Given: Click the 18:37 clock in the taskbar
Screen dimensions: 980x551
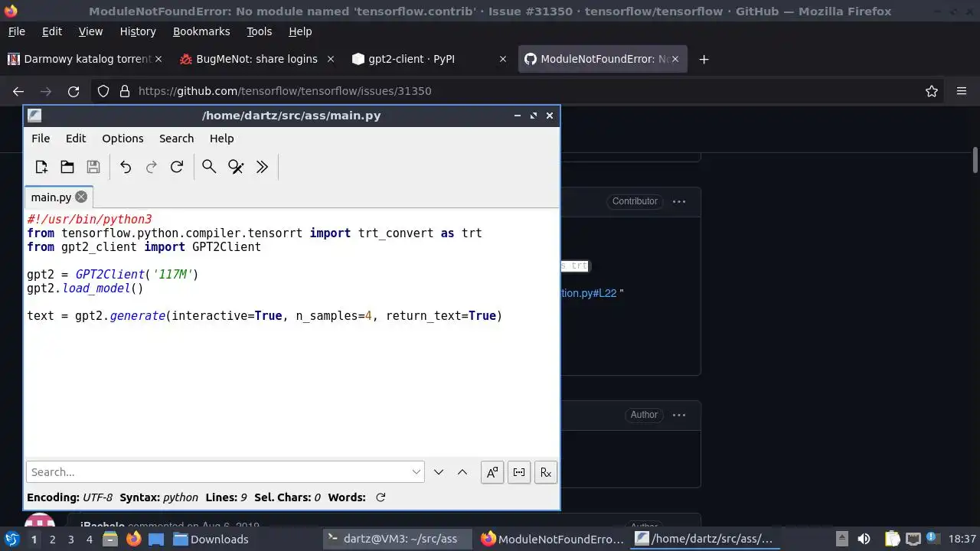Looking at the screenshot, I should (x=962, y=539).
